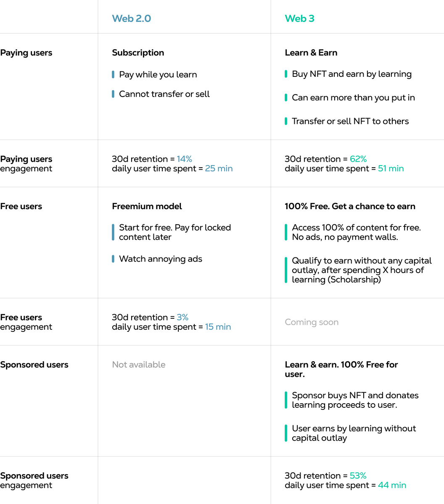Click "Pay while you learn" bullet
This screenshot has height=504, width=444.
pos(158,74)
